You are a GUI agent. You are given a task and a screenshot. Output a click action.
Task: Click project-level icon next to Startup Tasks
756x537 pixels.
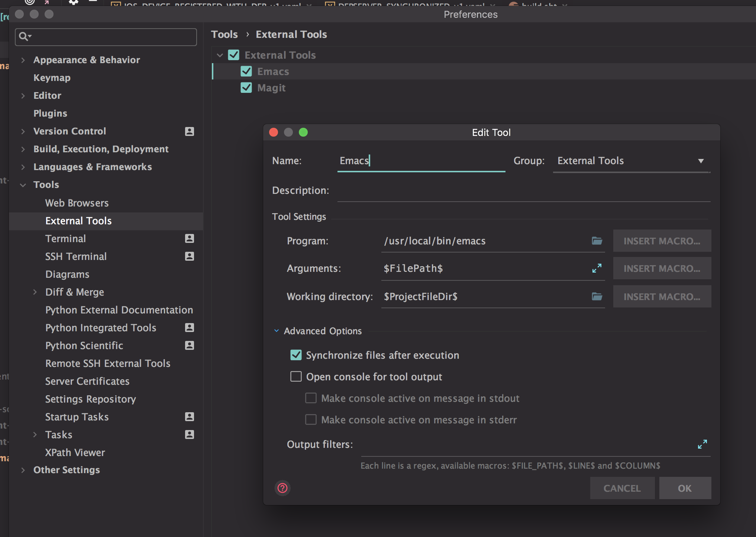point(190,417)
